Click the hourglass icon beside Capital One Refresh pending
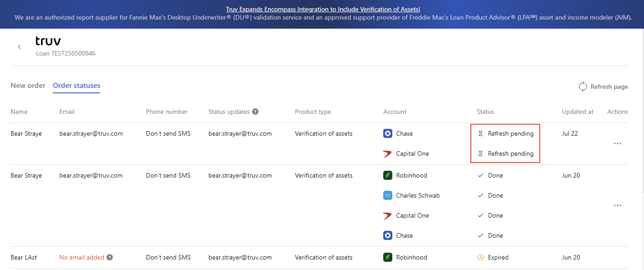This screenshot has height=270, width=644. click(x=480, y=153)
